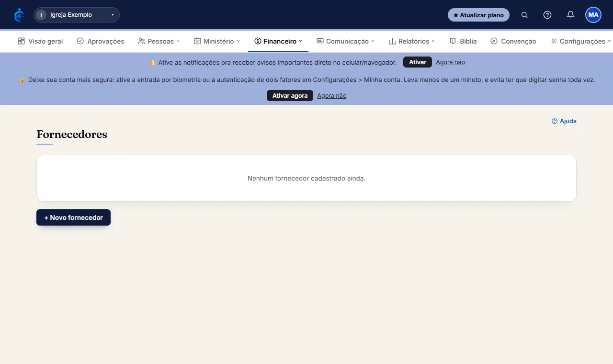
Task: Click the Aprovações checkmark icon
Action: click(80, 41)
